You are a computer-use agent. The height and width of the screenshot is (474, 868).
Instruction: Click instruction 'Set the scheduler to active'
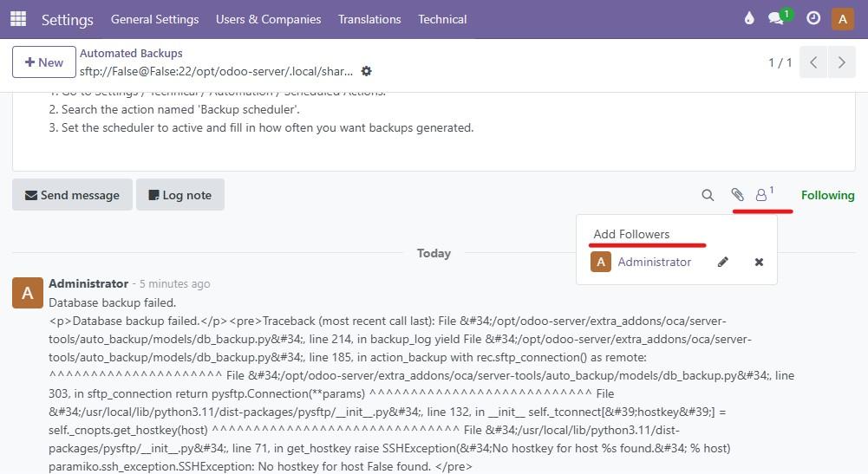pyautogui.click(x=261, y=127)
